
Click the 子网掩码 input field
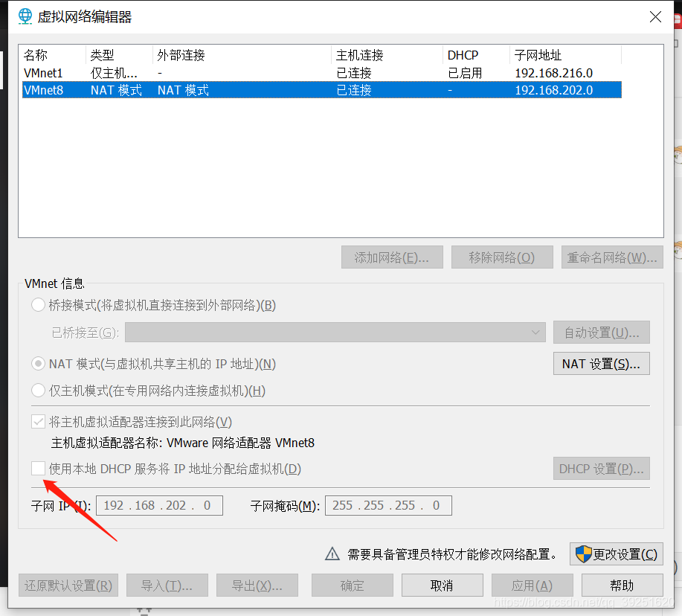[388, 505]
